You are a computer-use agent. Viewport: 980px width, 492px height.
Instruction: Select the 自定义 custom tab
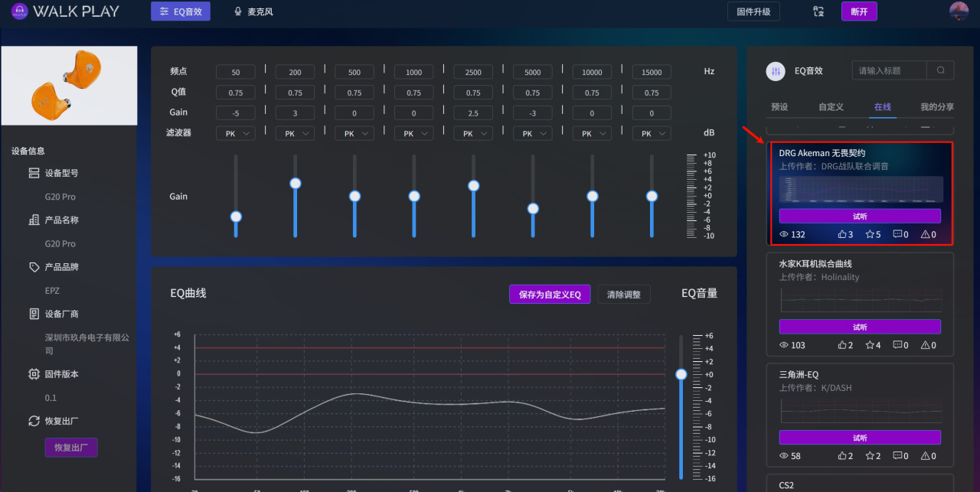pyautogui.click(x=831, y=107)
